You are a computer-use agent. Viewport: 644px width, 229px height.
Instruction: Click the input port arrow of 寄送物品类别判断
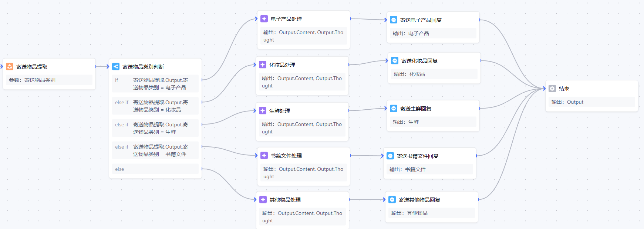pyautogui.click(x=108, y=67)
